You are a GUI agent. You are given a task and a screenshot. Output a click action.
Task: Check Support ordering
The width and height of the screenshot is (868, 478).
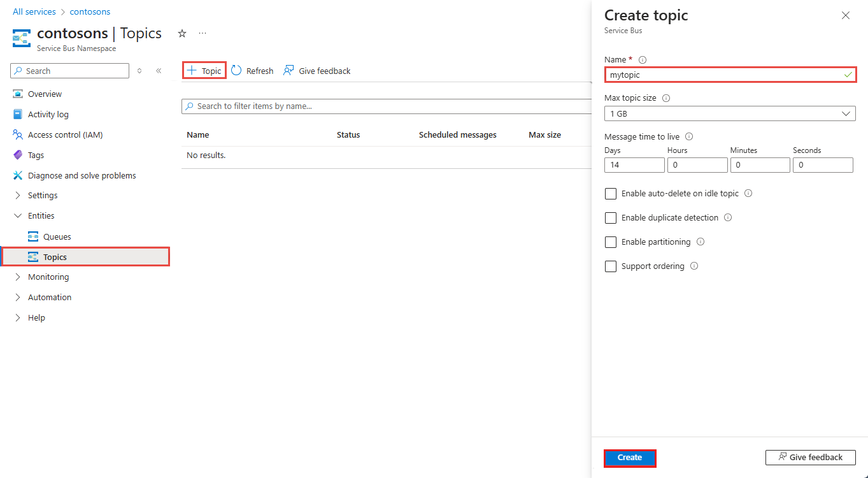pyautogui.click(x=611, y=266)
